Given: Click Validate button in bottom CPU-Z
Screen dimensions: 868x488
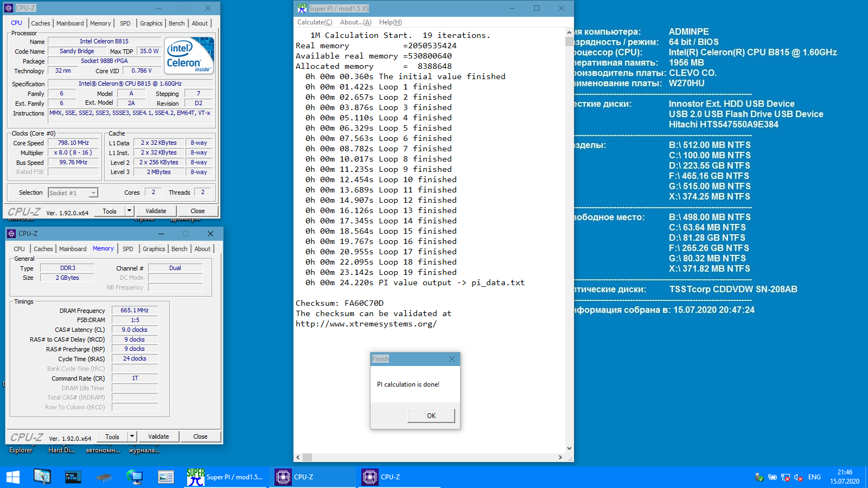Looking at the screenshot, I should click(158, 436).
